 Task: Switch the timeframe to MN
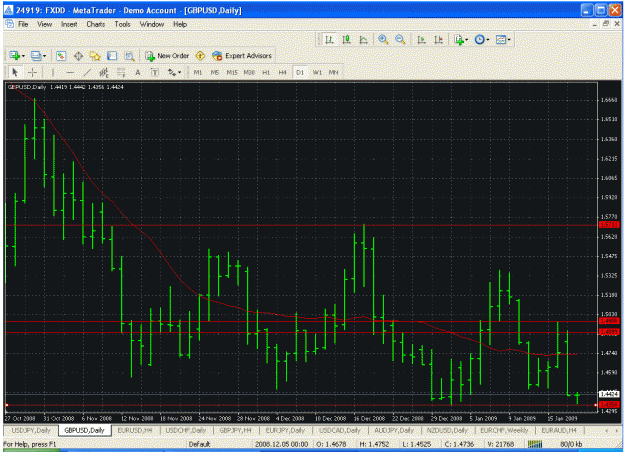tap(333, 72)
